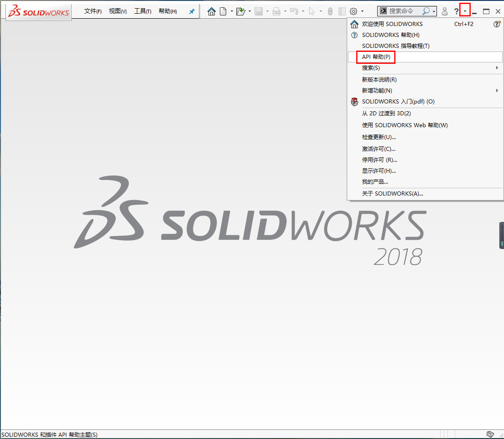Click the Save icon in the toolbar

(x=259, y=11)
